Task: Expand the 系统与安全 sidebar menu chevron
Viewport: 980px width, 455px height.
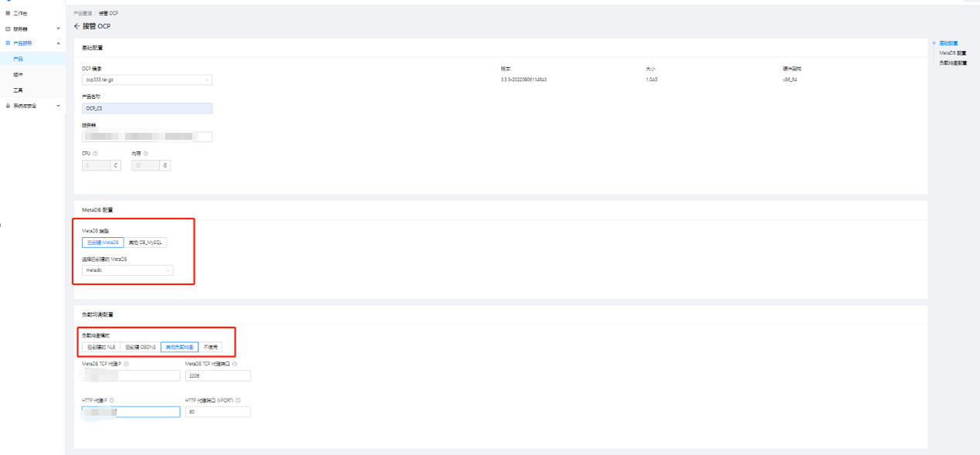Action: tap(59, 106)
